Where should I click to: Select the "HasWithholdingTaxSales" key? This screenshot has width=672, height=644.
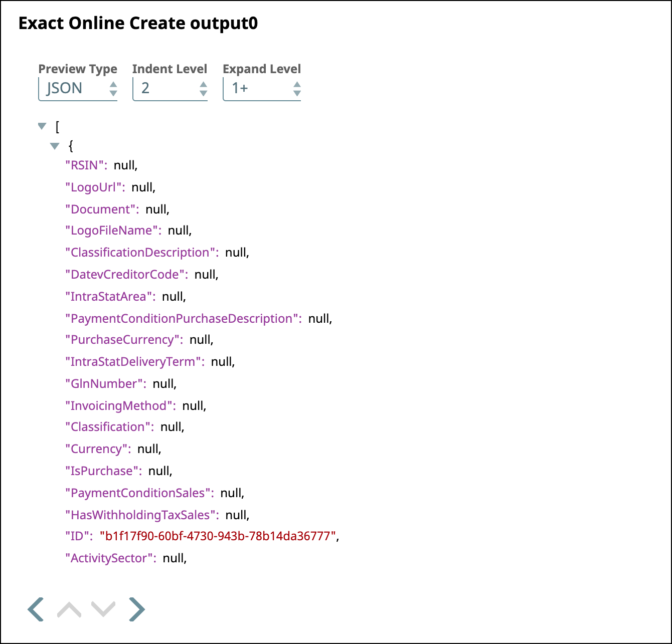click(x=142, y=515)
